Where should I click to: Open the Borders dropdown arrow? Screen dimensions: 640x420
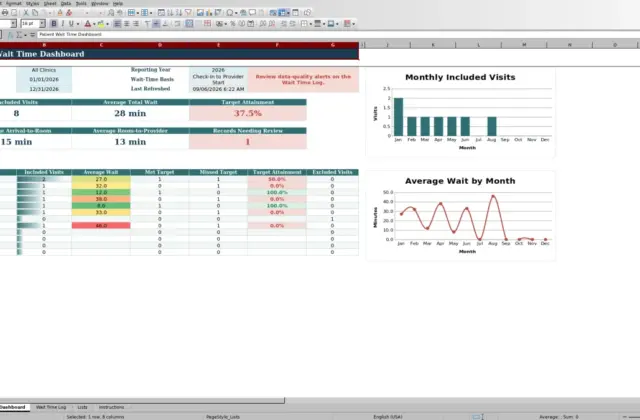coord(311,24)
